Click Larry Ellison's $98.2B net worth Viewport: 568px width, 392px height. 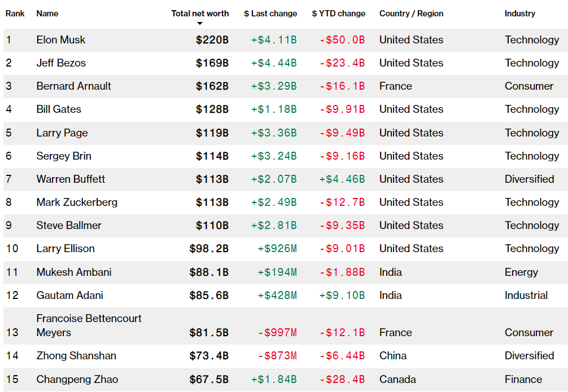tap(209, 249)
